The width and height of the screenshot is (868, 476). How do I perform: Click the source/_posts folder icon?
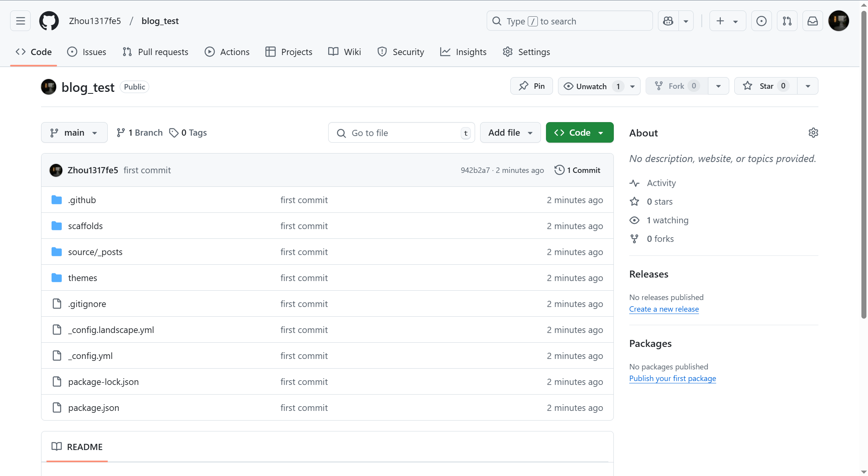pyautogui.click(x=57, y=252)
